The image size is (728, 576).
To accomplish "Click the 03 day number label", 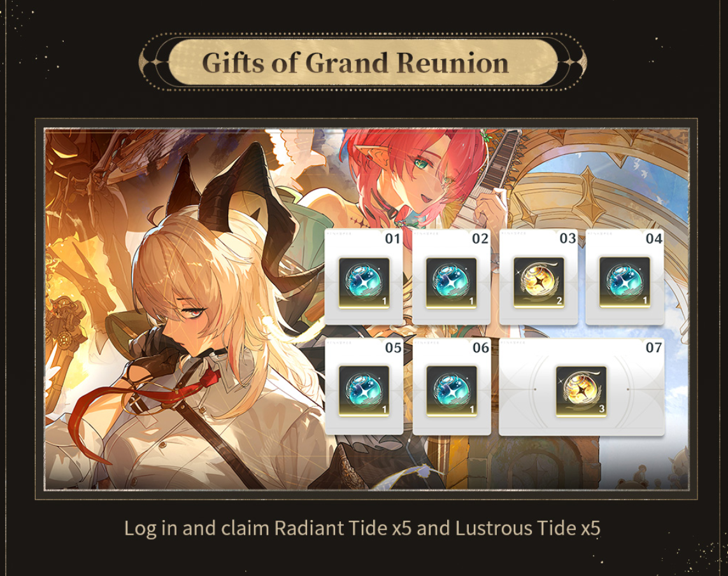I will 567,239.
